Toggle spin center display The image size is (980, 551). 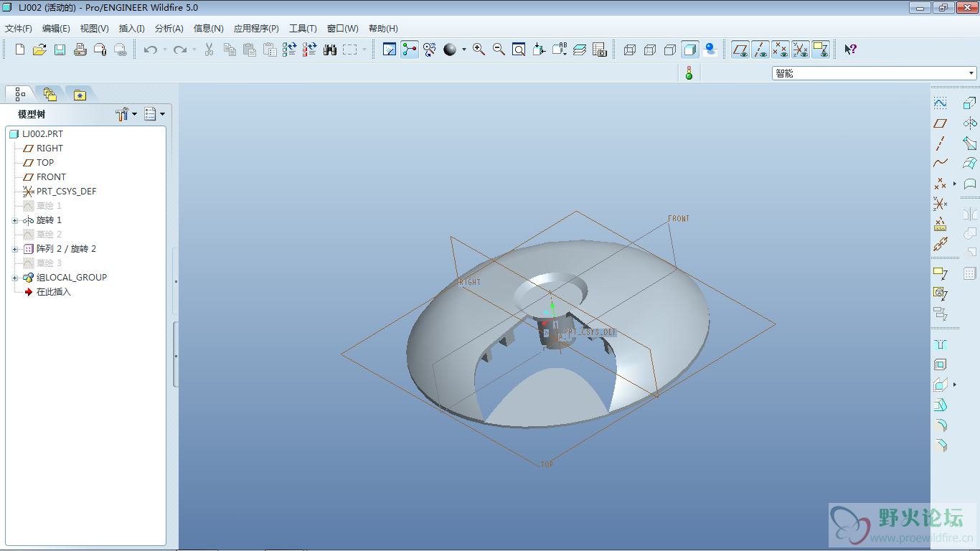pos(410,50)
